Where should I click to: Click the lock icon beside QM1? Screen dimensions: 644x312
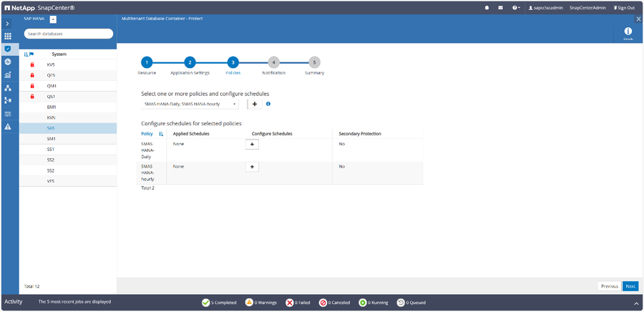(x=32, y=86)
